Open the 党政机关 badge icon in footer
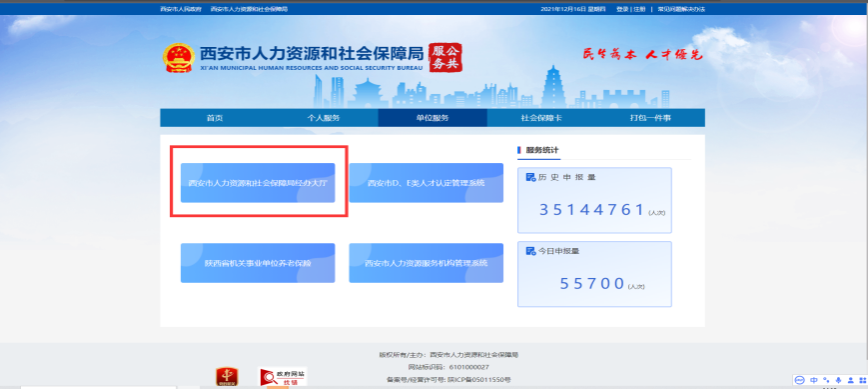Screen dimensions: 868x389 (227, 377)
